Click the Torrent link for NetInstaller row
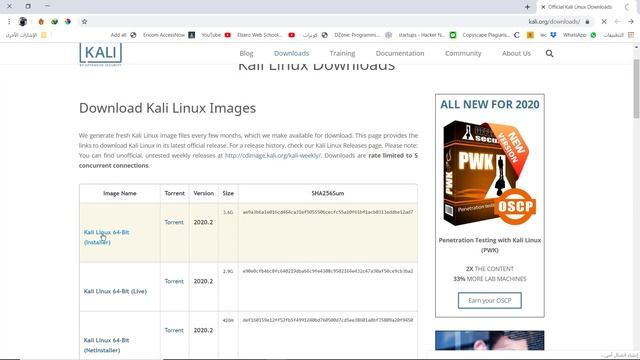 (174, 330)
